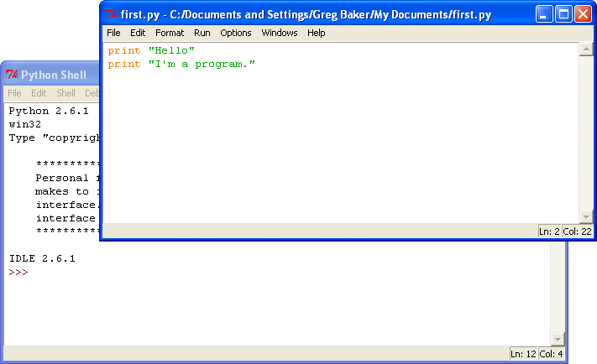Viewport: 597px width, 364px height.
Task: Open the Help menu in first.py window
Action: pos(316,33)
